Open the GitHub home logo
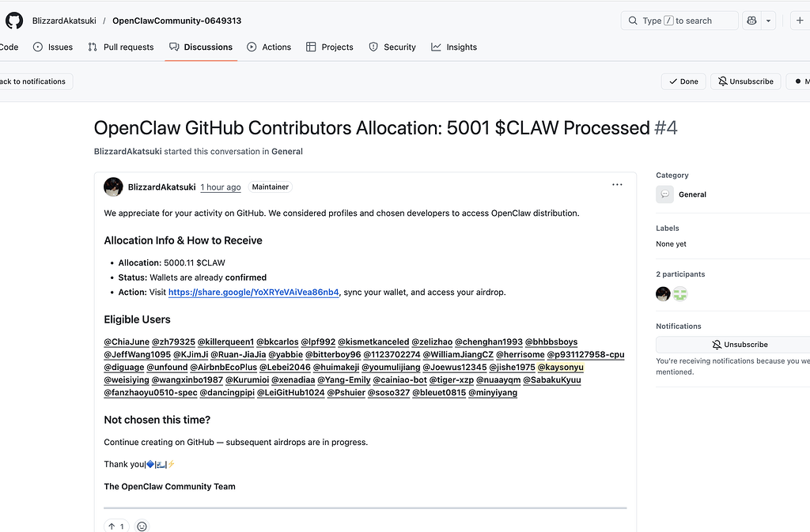Image resolution: width=810 pixels, height=532 pixels. (x=14, y=21)
